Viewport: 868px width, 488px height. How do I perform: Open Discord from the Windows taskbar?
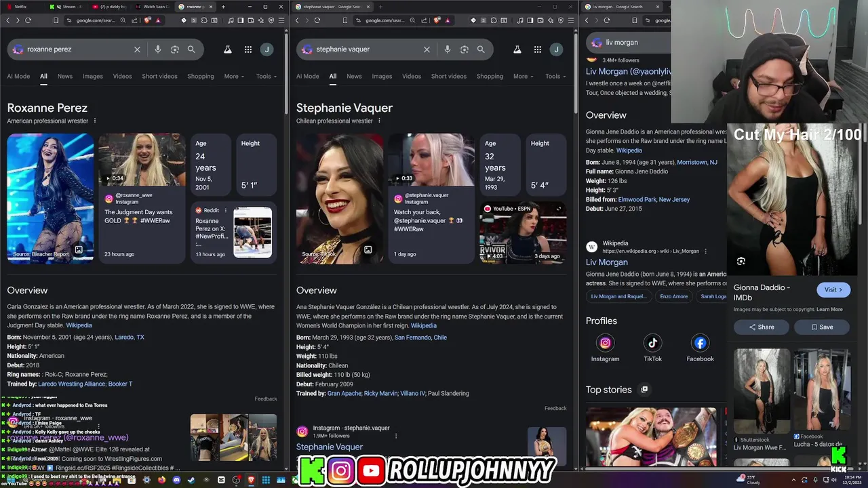coord(177,480)
